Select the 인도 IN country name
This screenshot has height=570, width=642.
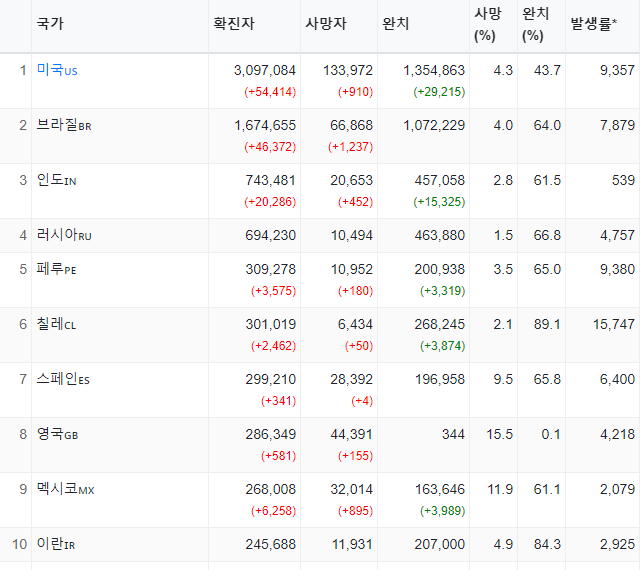tap(57, 180)
